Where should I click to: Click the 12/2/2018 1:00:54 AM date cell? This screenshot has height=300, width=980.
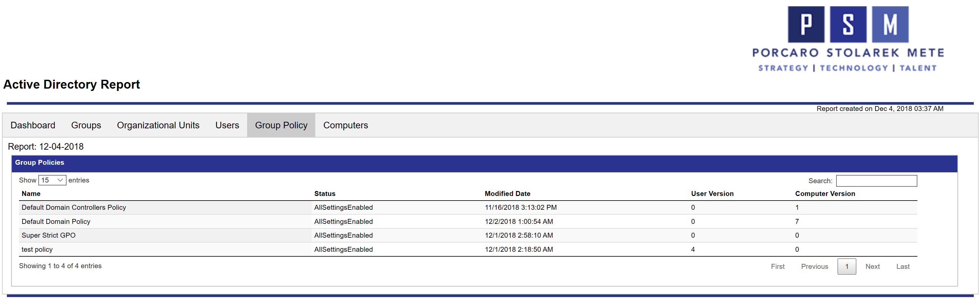click(519, 222)
